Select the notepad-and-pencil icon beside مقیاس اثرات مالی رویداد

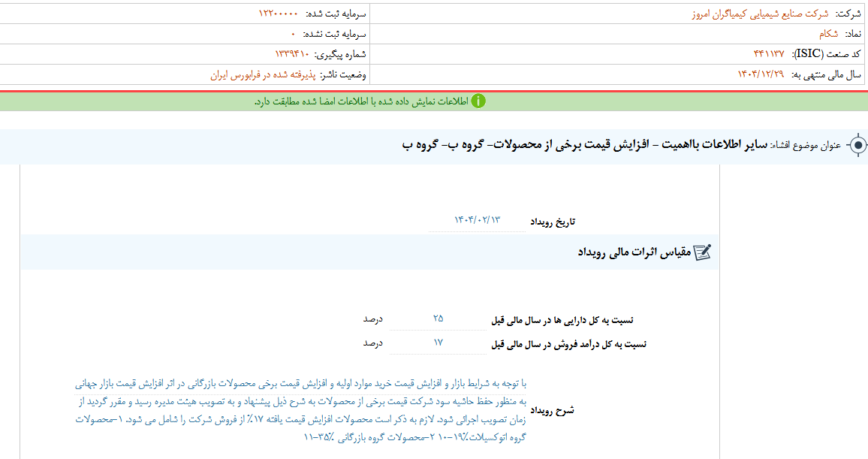703,251
